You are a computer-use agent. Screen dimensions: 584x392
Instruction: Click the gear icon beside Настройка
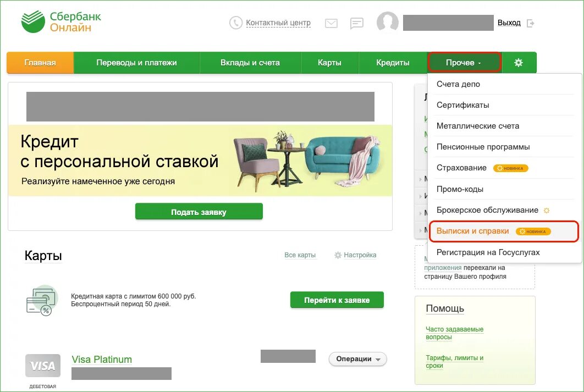pyautogui.click(x=338, y=255)
